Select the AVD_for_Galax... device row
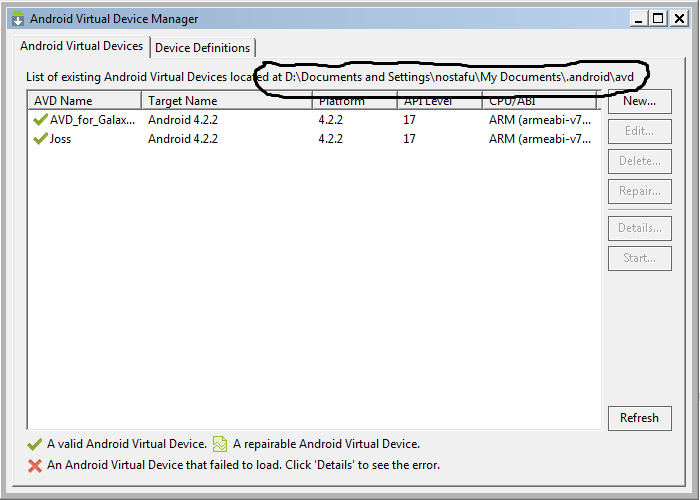This screenshot has height=500, width=700. pos(314,120)
